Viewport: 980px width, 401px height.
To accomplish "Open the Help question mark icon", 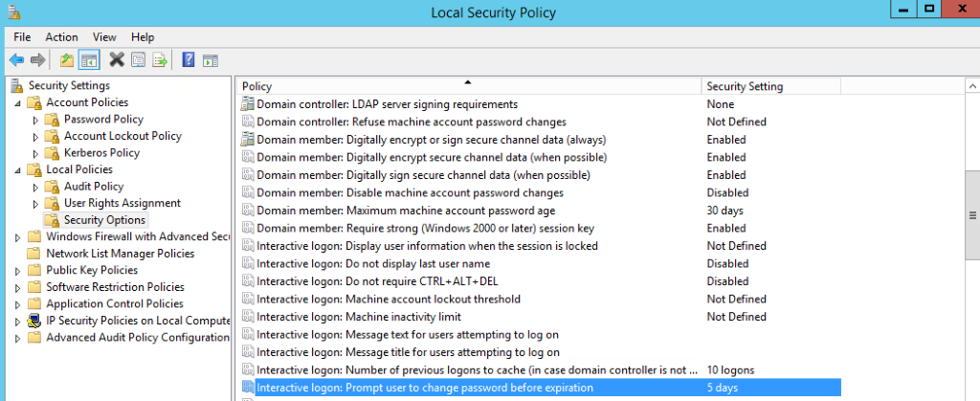I will coord(189,60).
